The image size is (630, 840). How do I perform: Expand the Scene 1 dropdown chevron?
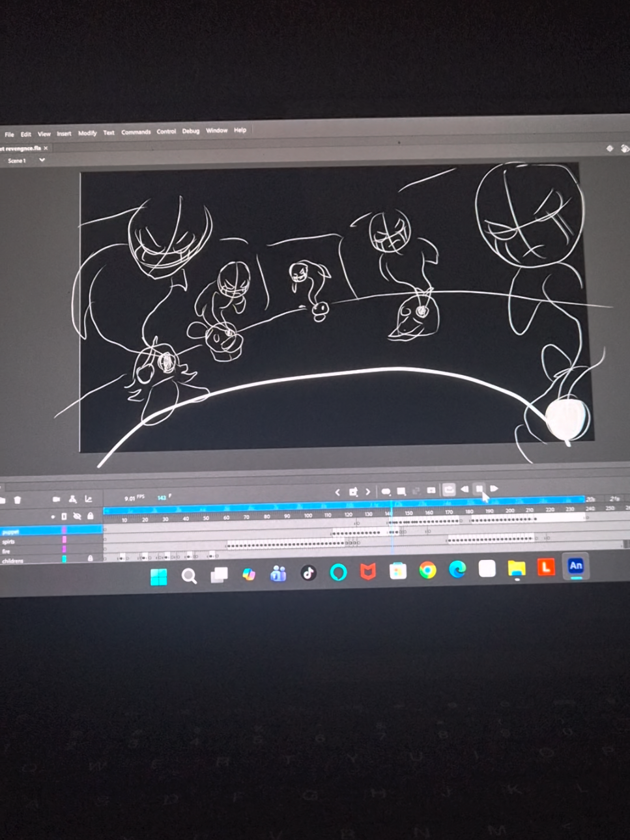(x=42, y=160)
